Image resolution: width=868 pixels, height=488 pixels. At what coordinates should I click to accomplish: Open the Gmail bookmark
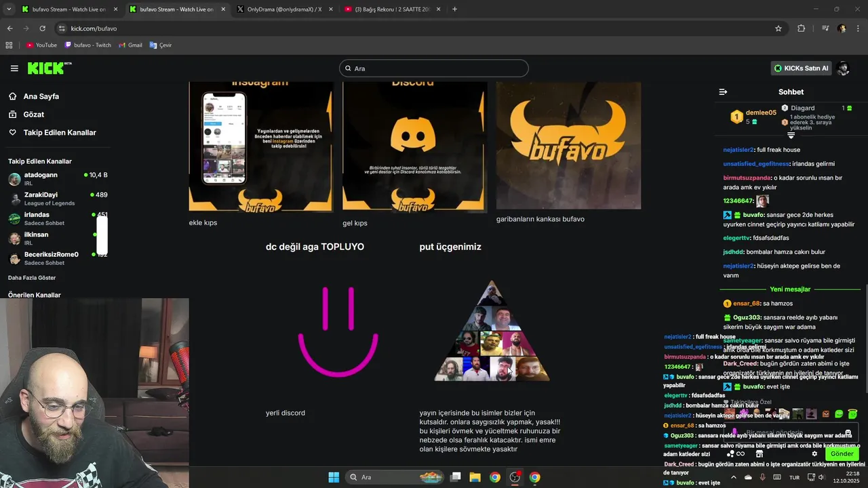130,45
